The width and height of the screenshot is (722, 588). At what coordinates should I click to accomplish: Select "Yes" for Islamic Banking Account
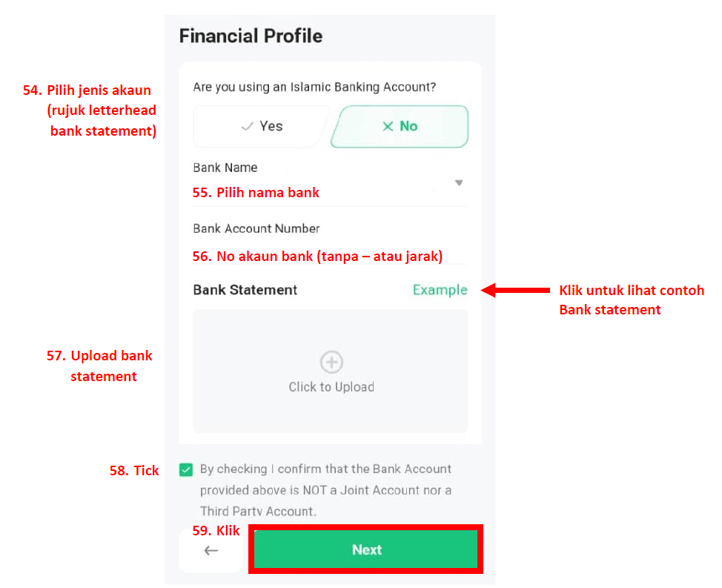pyautogui.click(x=259, y=126)
